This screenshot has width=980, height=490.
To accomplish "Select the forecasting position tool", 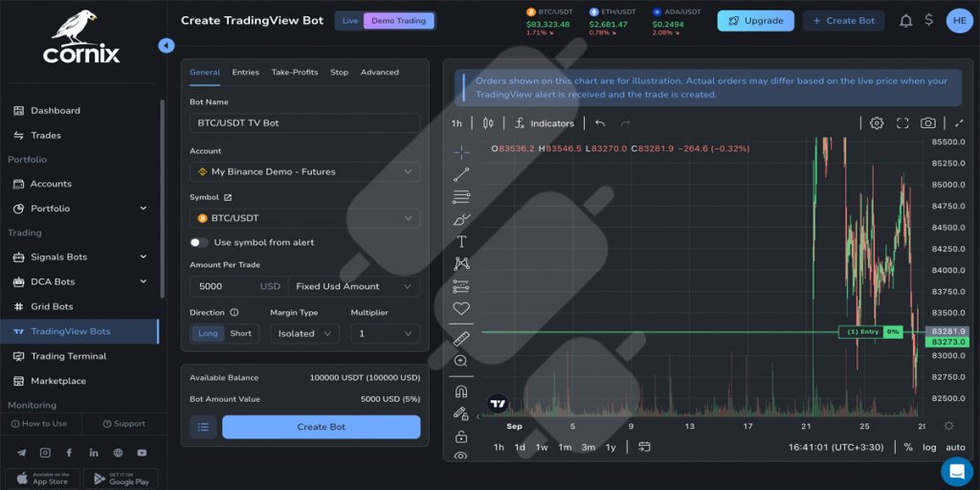I will (461, 286).
